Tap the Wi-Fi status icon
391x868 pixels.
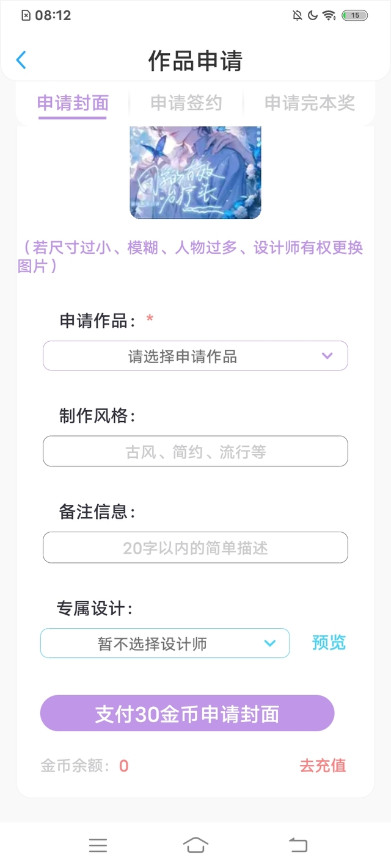[x=330, y=16]
